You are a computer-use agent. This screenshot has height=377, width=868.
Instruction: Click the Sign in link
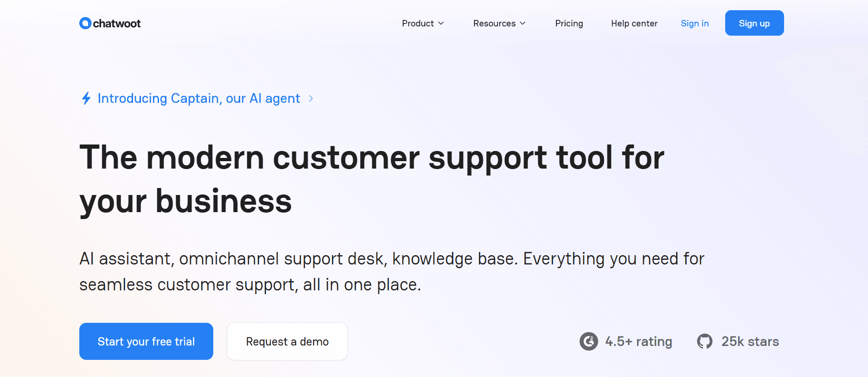695,23
